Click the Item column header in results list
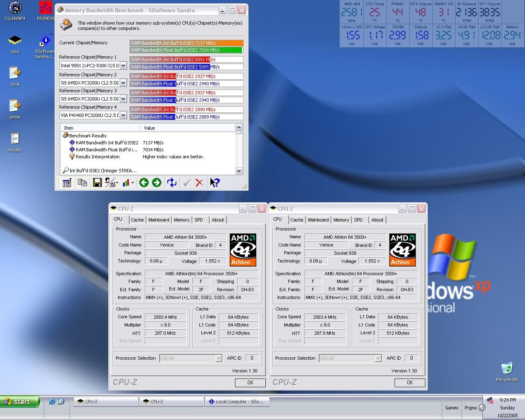This screenshot has height=420, width=525. 100,128
